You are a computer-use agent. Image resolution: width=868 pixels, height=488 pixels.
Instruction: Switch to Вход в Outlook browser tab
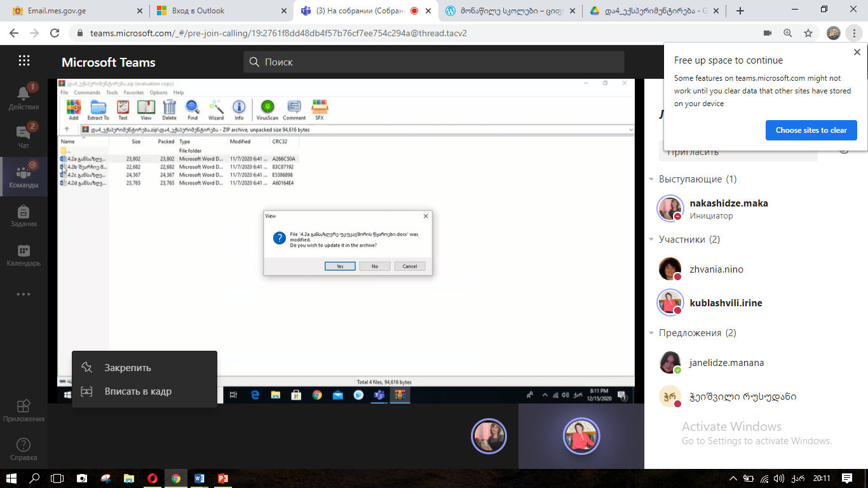(222, 11)
